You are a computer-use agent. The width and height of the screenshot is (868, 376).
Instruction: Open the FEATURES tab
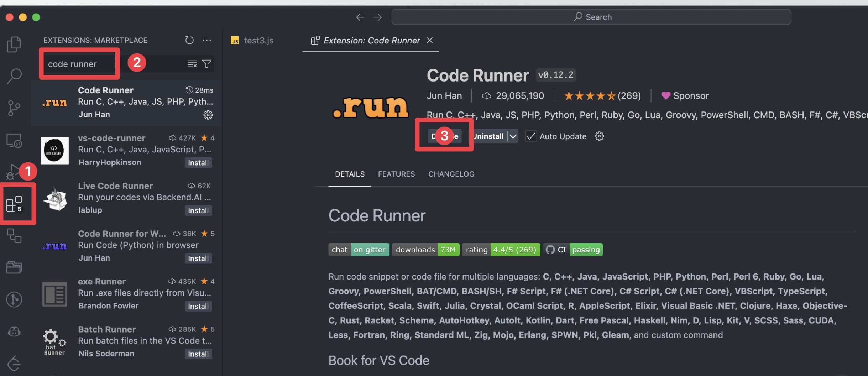(x=396, y=174)
